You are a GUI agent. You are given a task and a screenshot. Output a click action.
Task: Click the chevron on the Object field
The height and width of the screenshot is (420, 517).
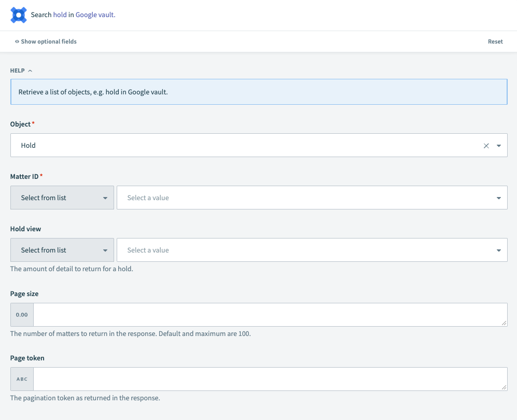[x=499, y=146]
